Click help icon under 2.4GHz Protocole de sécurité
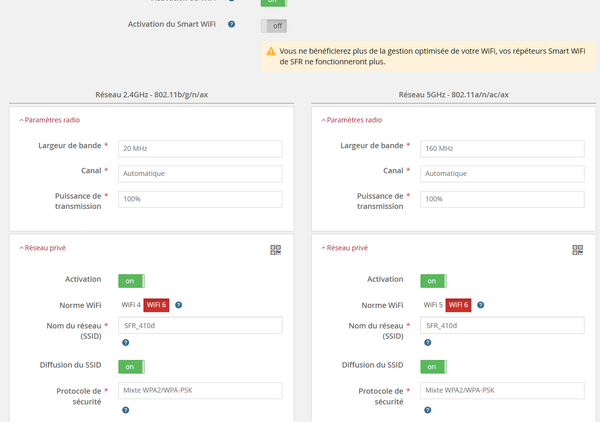 (x=124, y=409)
